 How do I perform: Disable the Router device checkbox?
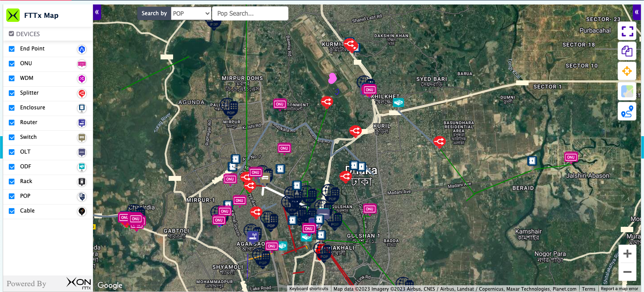[12, 123]
